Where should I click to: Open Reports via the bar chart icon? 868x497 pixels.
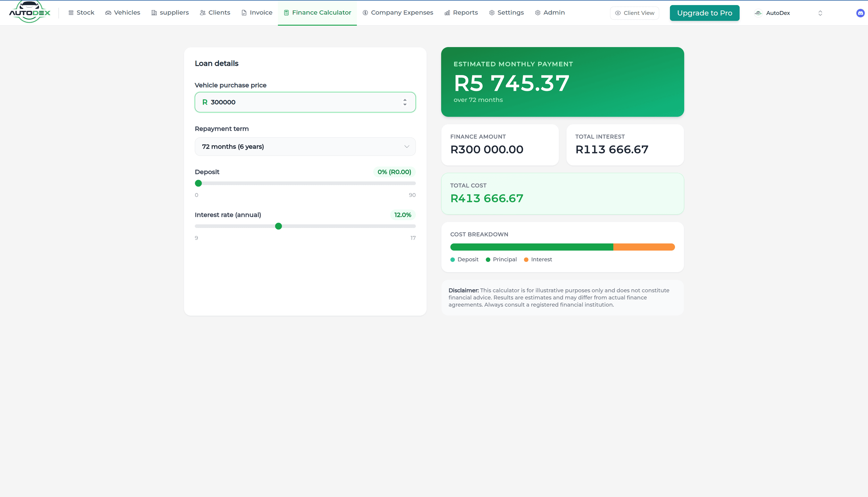[x=447, y=13]
